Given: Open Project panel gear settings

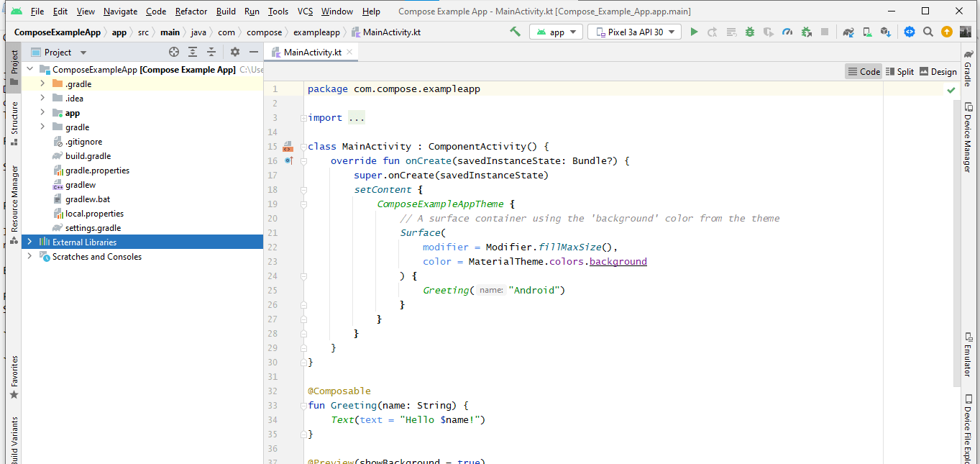Looking at the screenshot, I should pyautogui.click(x=234, y=52).
